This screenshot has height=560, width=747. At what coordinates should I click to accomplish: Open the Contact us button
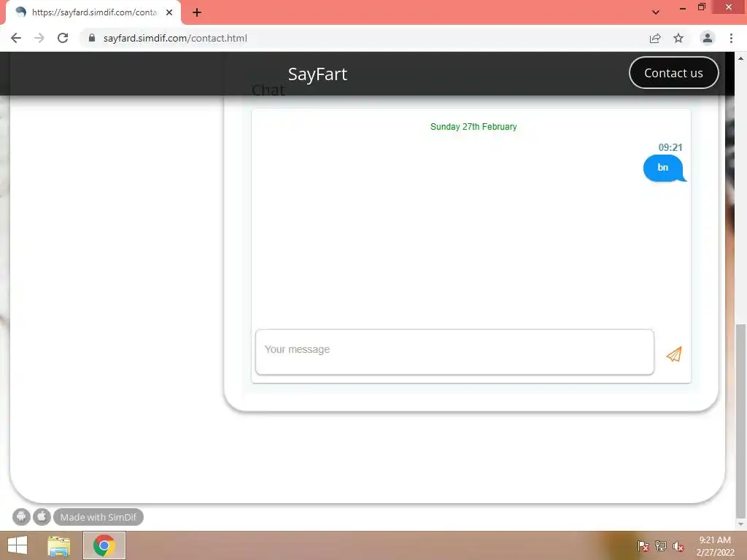[x=673, y=73]
